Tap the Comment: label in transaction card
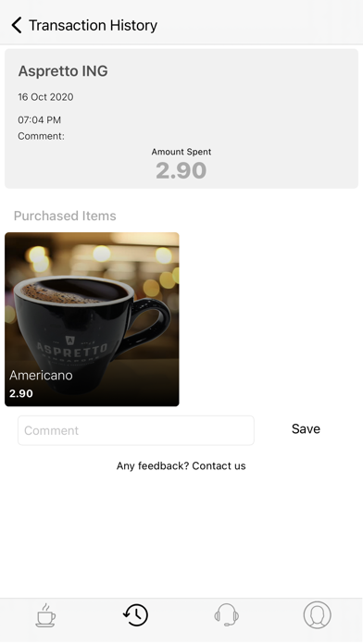Screen dimensions: 363x644 pos(41,136)
